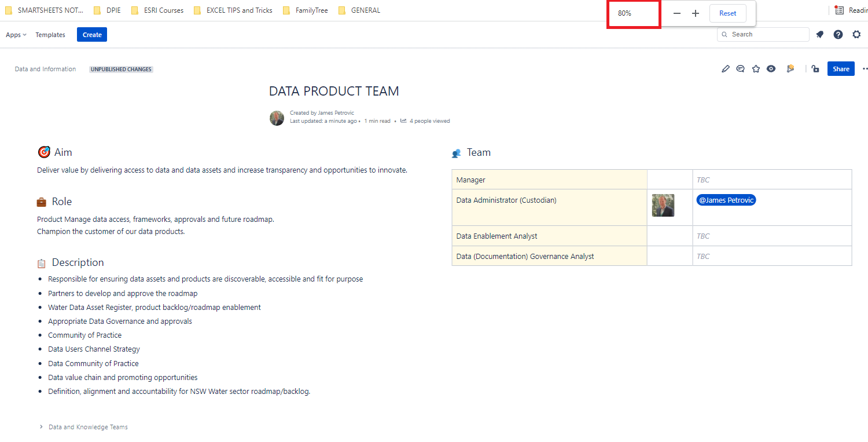Click inside the Search field
Viewport: 868px width, 442px height.
click(763, 34)
